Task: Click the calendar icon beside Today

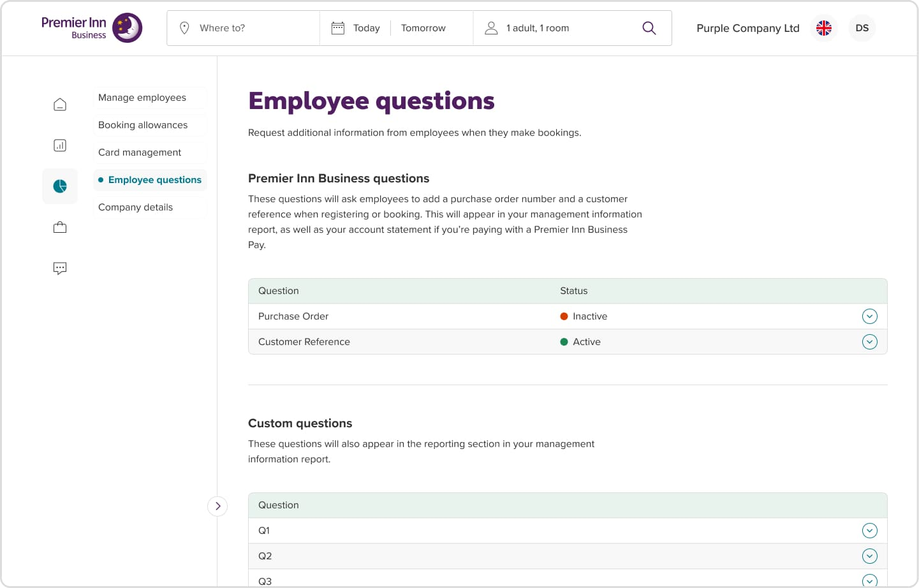Action: point(338,28)
